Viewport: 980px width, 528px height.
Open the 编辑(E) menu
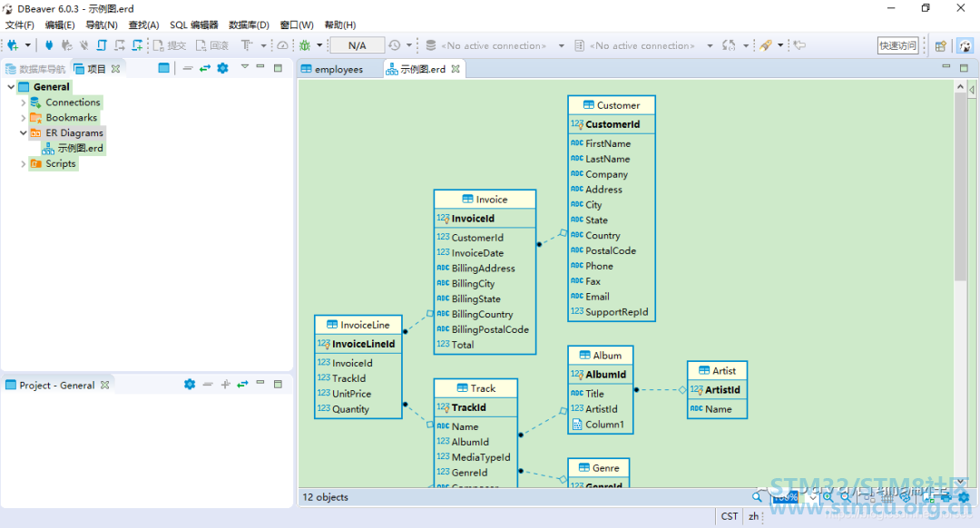(x=60, y=25)
